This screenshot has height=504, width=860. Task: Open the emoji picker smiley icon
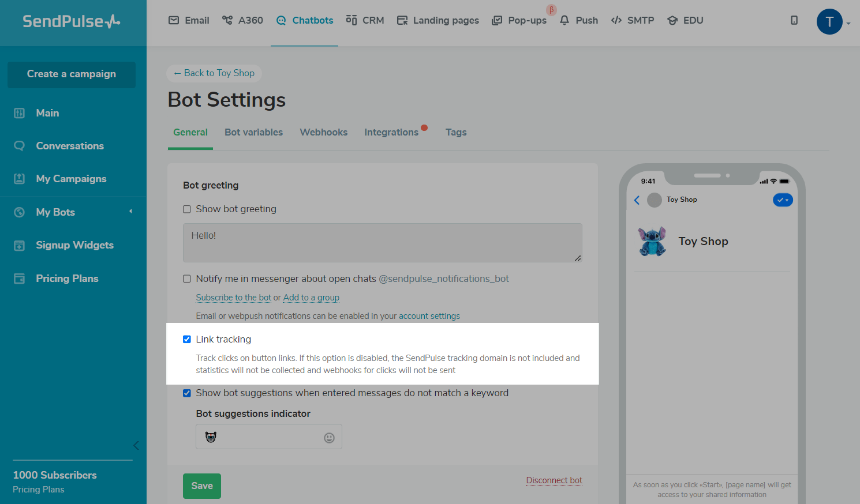click(329, 438)
